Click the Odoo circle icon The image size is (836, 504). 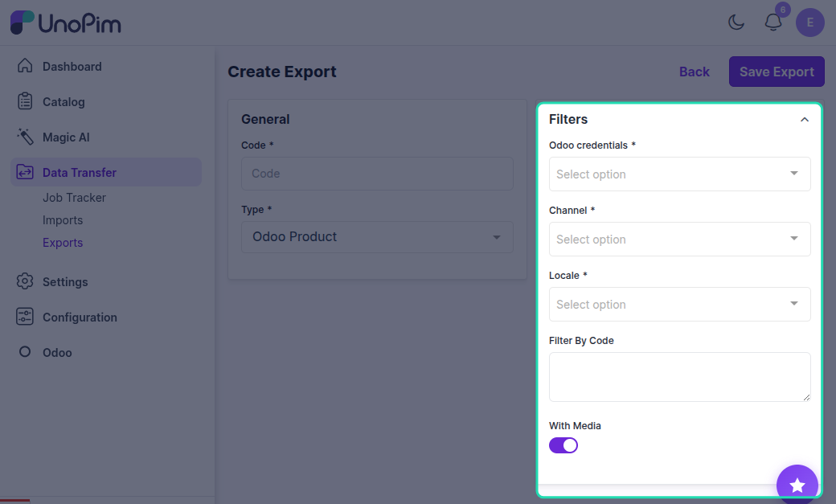[x=25, y=351]
